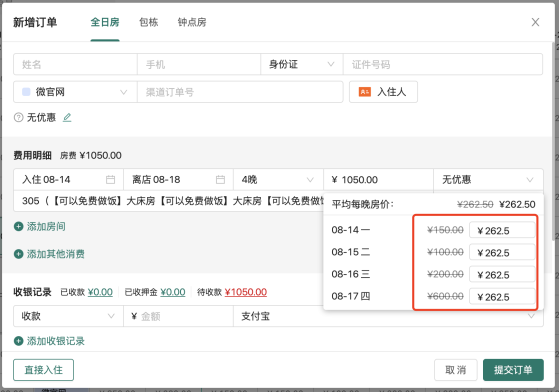Click the 取消 cancel button
This screenshot has width=559, height=392.
tap(456, 370)
